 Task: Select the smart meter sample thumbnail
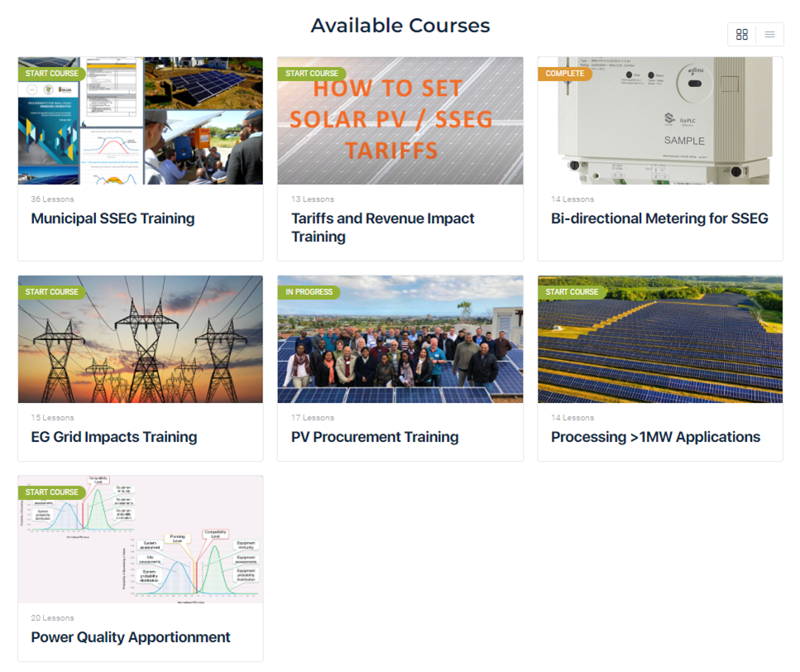[660, 121]
